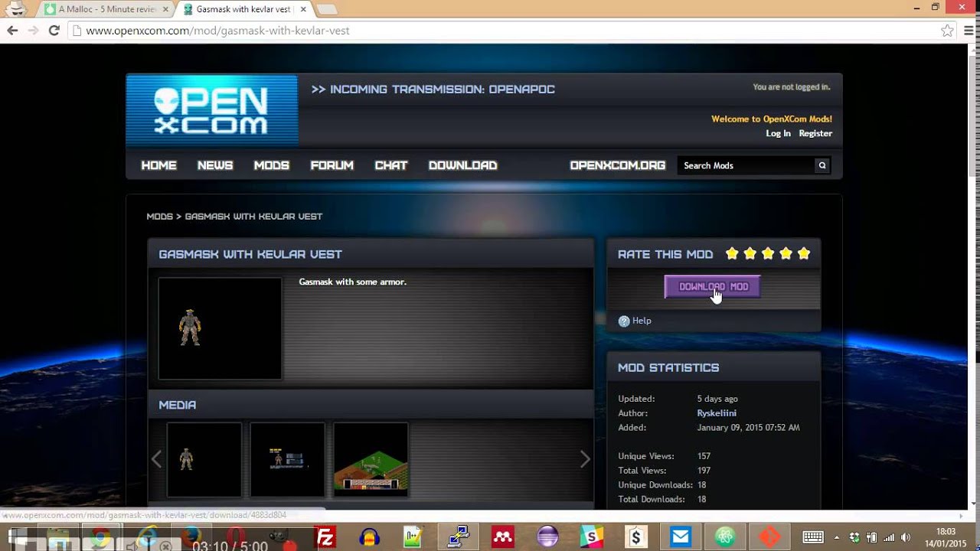
Task: Click the address bar URL
Action: tap(218, 31)
